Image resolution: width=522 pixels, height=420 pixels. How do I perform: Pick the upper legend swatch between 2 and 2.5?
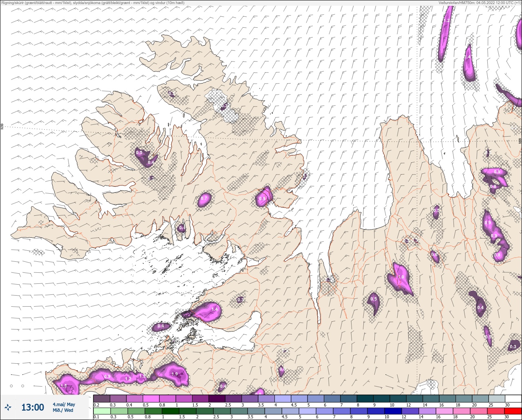coord(217,398)
